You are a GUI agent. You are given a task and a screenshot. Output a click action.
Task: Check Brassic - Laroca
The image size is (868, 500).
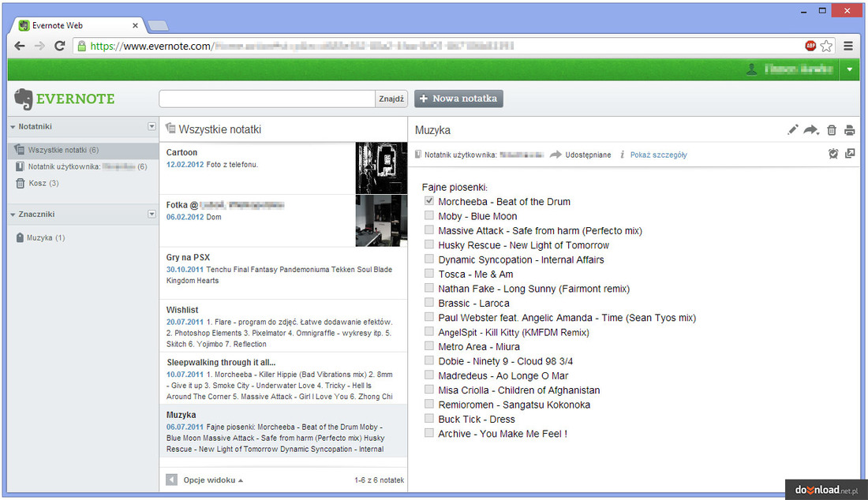(x=429, y=302)
